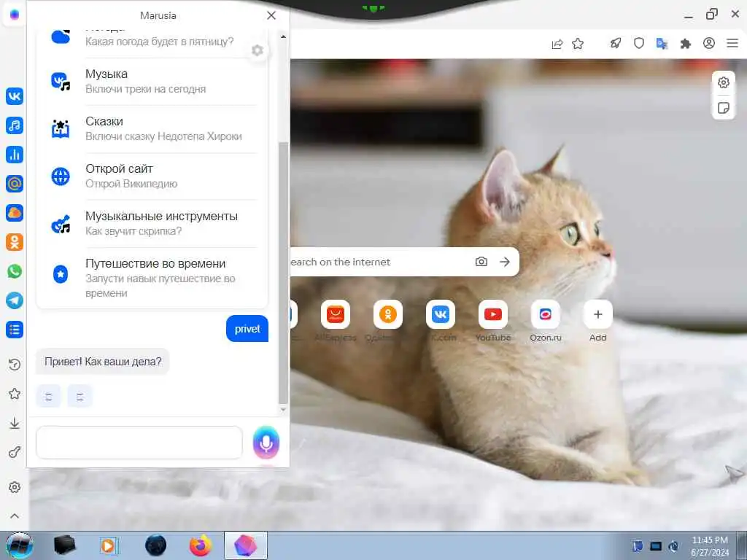The image size is (747, 560).
Task: Click the share page icon in toolbar
Action: [557, 44]
